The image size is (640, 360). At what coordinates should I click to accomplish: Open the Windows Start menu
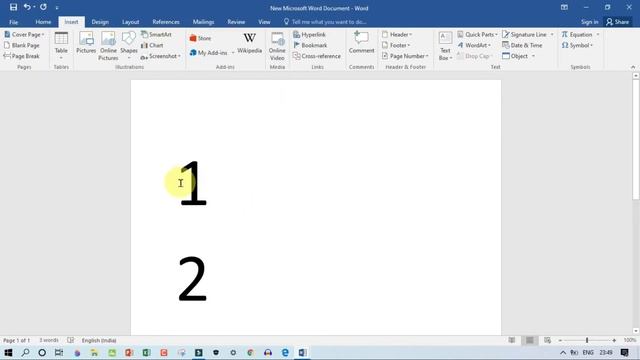8,352
